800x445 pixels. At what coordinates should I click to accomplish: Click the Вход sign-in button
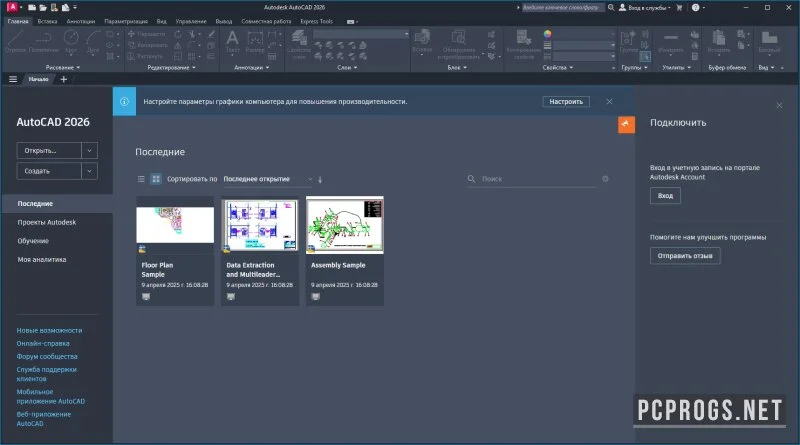[665, 195]
